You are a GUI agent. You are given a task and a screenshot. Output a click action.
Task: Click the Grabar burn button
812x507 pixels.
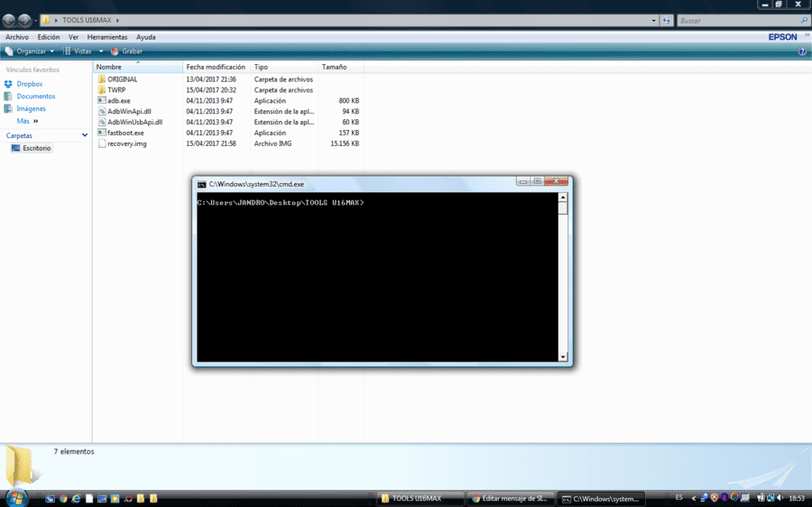(126, 51)
